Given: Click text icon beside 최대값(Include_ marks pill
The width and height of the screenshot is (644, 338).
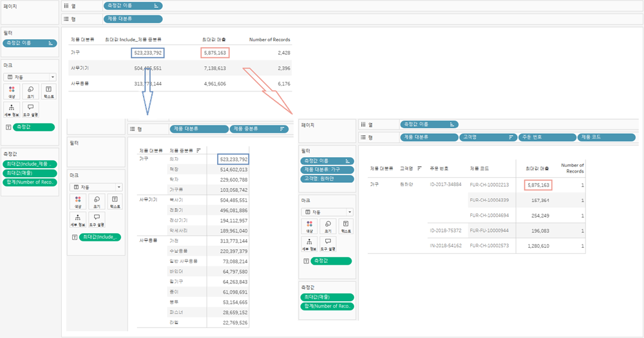Looking at the screenshot, I should [x=74, y=238].
